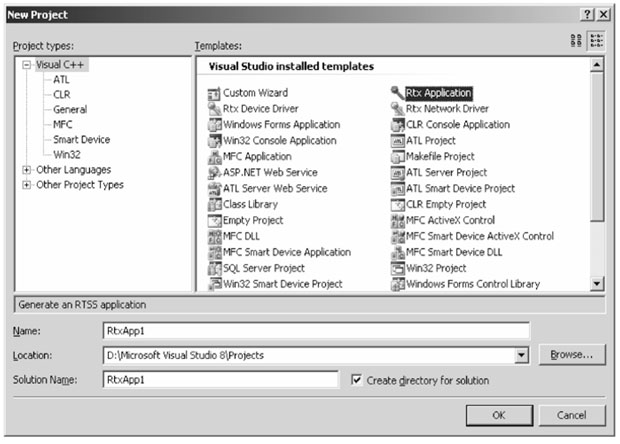Select the Rtx Device Driver template icon
Image resolution: width=620 pixels, height=444 pixels.
tap(214, 109)
